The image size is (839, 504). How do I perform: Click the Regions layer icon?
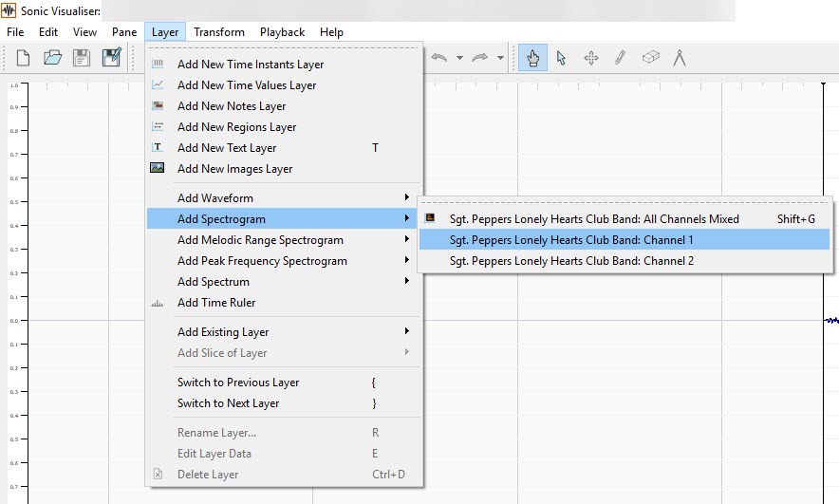pyautogui.click(x=158, y=126)
